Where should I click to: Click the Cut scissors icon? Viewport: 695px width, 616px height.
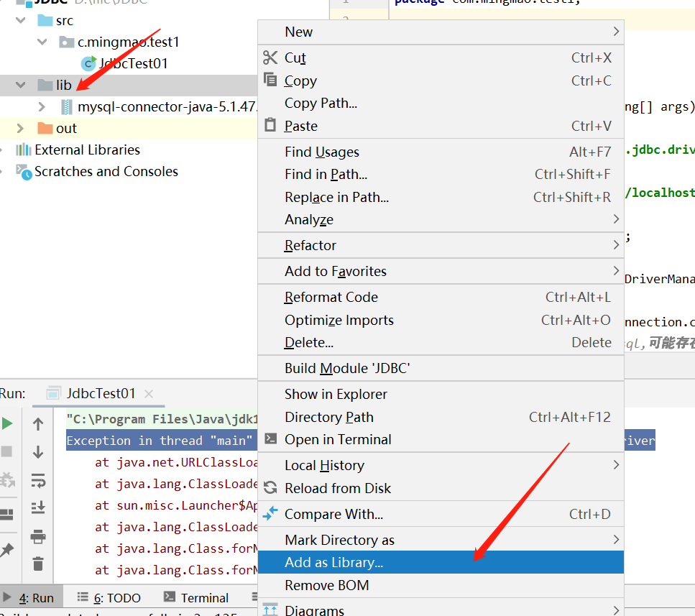pyautogui.click(x=270, y=58)
